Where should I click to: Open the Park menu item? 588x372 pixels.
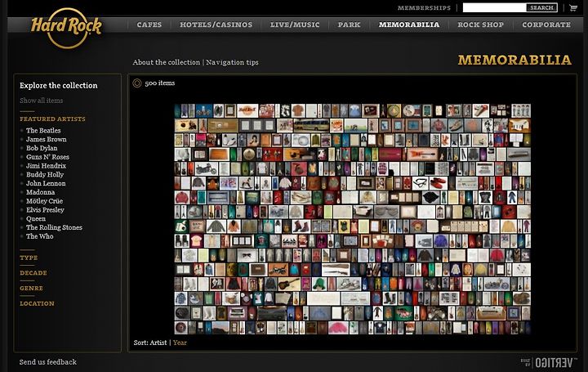pos(349,25)
